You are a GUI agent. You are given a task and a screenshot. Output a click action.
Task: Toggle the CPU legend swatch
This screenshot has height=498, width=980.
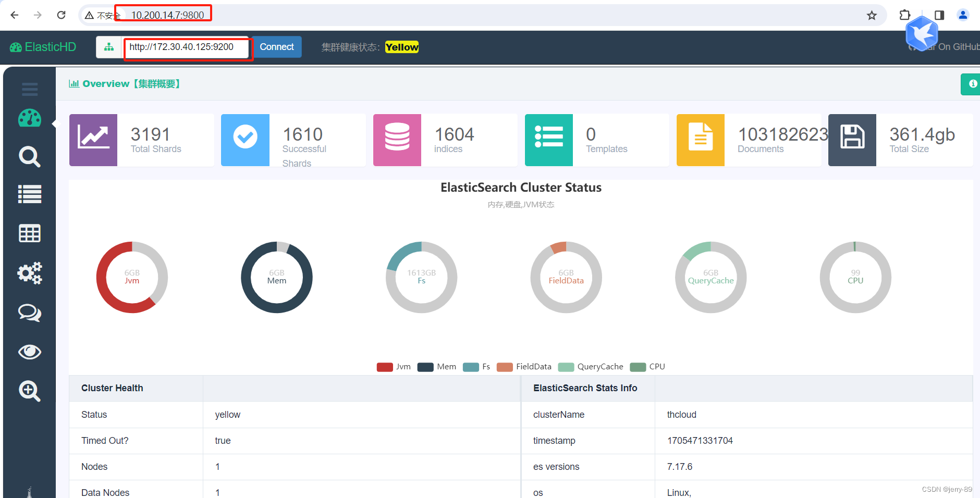[x=638, y=367]
